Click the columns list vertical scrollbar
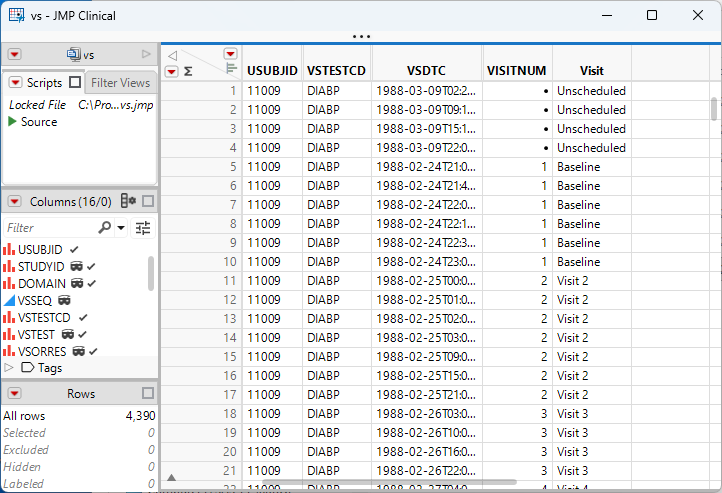This screenshot has width=722, height=493. (x=151, y=272)
